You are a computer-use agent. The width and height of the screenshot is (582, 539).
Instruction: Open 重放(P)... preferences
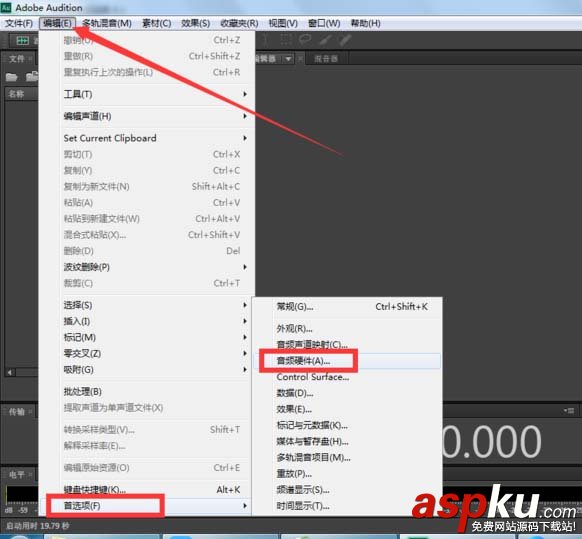pyautogui.click(x=347, y=474)
